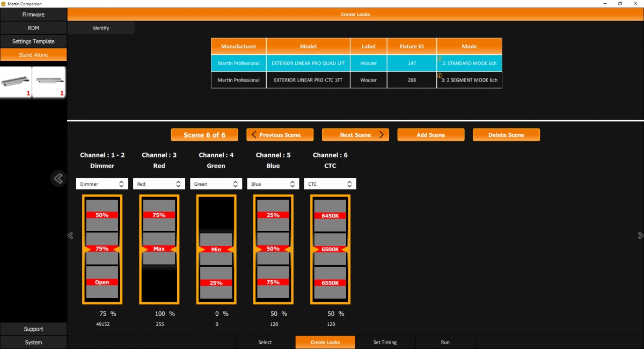Click the Channel : 6 CTC heading

point(330,161)
